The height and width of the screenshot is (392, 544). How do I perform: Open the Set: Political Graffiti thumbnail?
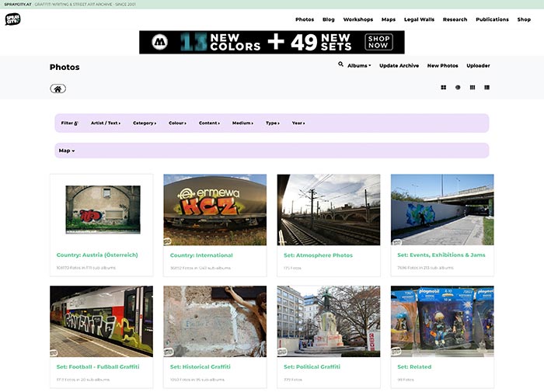pos(329,321)
